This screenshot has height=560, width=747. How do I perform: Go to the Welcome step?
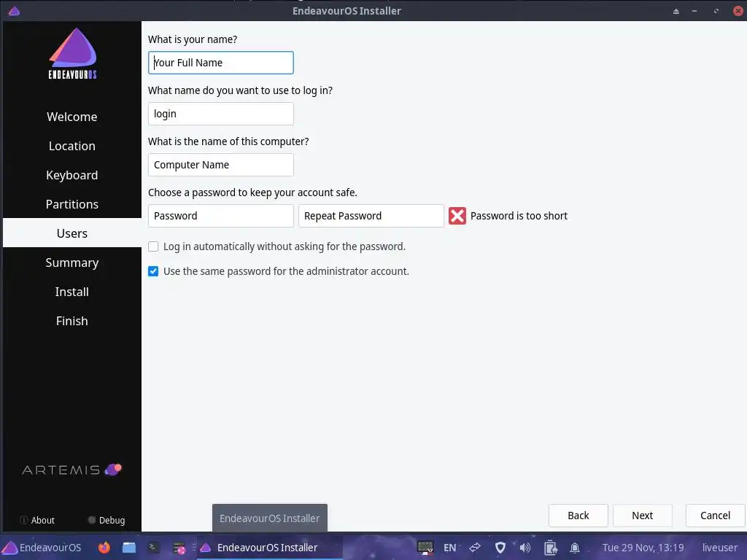[72, 117]
